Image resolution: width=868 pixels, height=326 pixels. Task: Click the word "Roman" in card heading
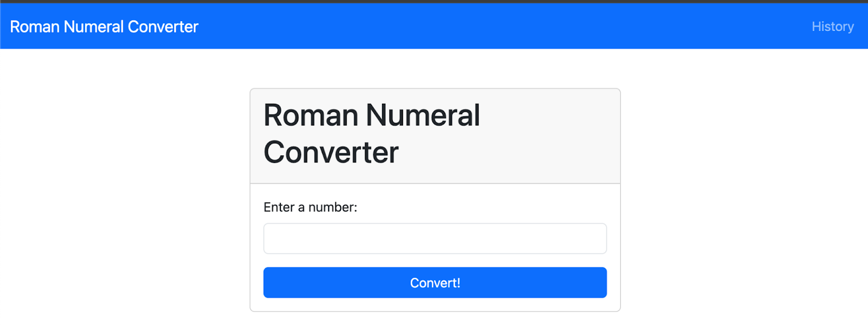pos(311,116)
